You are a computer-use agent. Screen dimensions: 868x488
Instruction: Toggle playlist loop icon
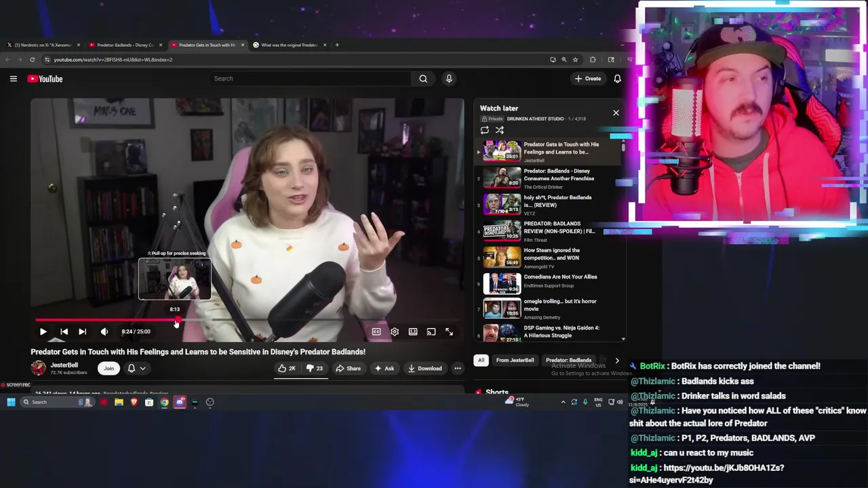coord(484,130)
